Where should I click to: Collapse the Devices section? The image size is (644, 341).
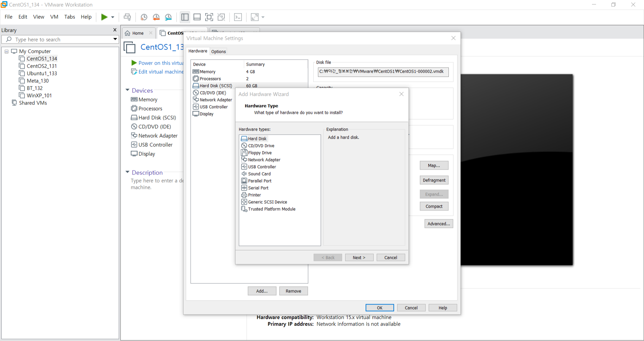[x=127, y=90]
